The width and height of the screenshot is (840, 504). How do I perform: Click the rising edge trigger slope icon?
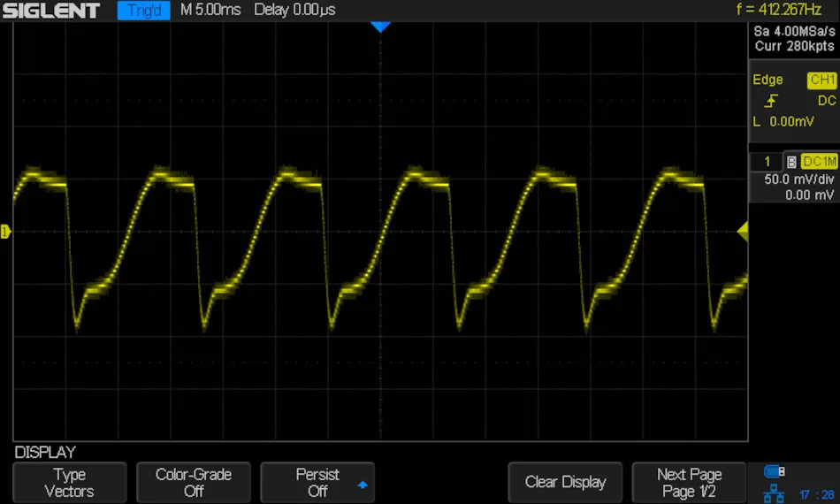[771, 100]
